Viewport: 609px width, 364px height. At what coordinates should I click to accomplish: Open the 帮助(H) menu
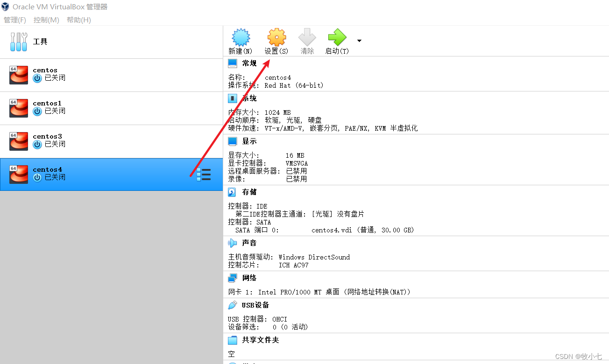pos(79,20)
